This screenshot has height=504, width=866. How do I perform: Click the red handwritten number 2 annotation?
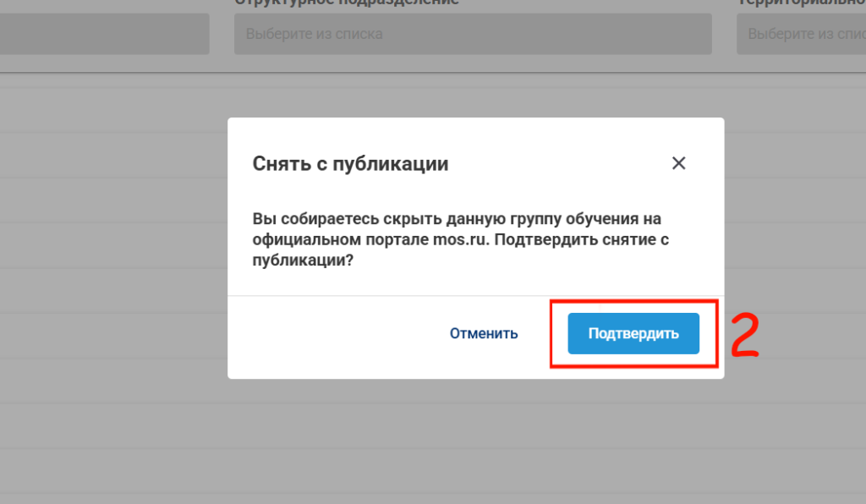coord(744,335)
